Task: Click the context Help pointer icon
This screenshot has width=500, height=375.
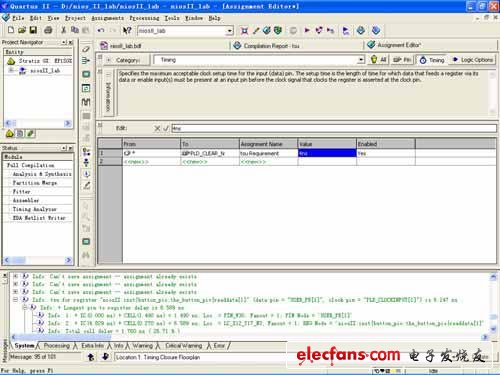Action: point(127,30)
